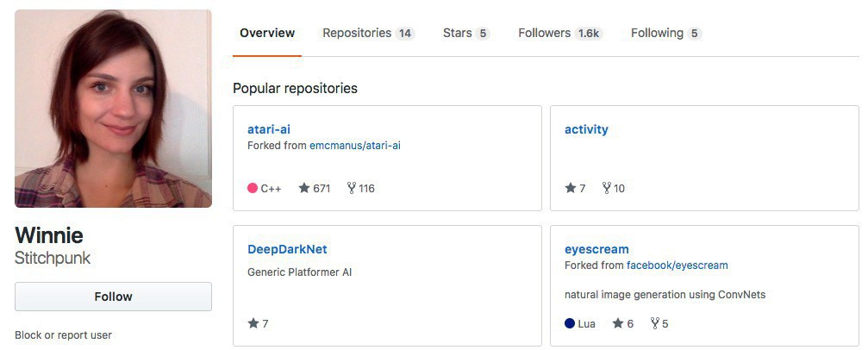Click Block or report user link
Image resolution: width=868 pixels, height=350 pixels.
63,334
